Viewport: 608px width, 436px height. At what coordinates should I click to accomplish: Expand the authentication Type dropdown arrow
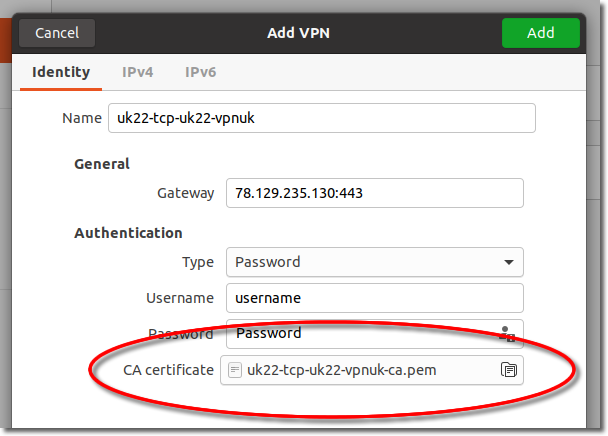tap(509, 262)
